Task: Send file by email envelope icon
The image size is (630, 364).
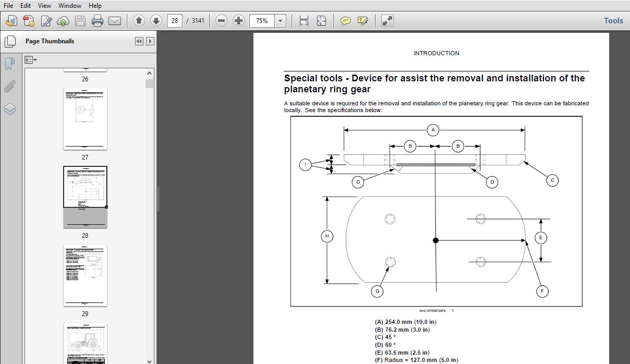Action: pyautogui.click(x=115, y=21)
